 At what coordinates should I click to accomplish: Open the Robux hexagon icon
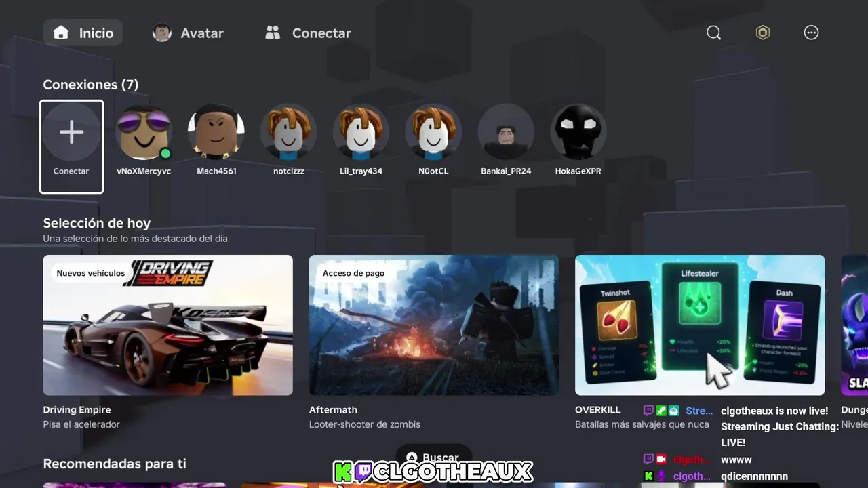pos(763,33)
